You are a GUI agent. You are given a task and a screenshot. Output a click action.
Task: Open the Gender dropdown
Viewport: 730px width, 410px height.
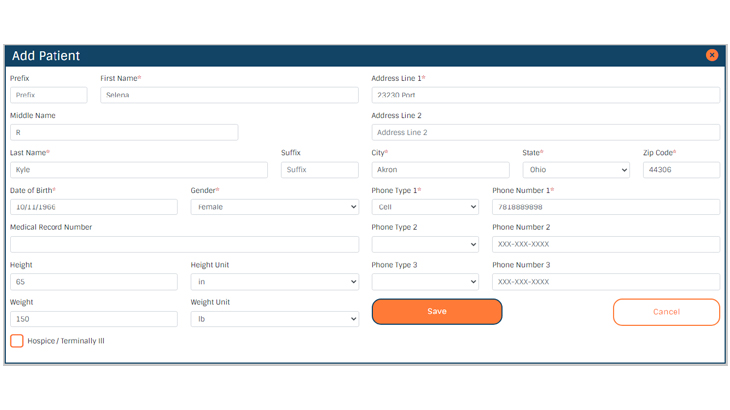click(x=274, y=207)
